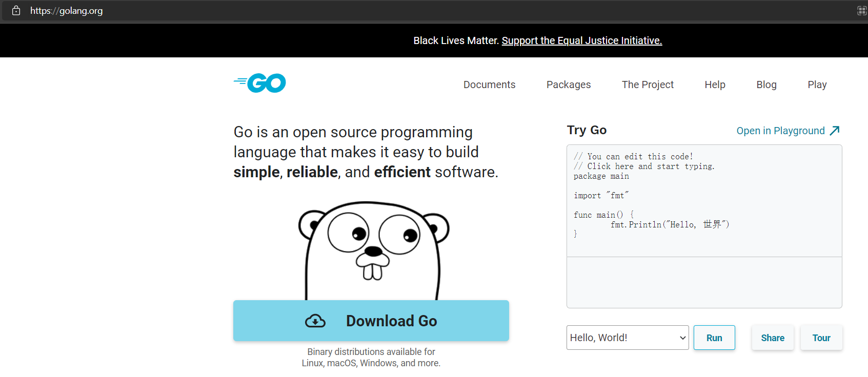Click the empty output pane below the code
The image size is (868, 377).
[704, 282]
